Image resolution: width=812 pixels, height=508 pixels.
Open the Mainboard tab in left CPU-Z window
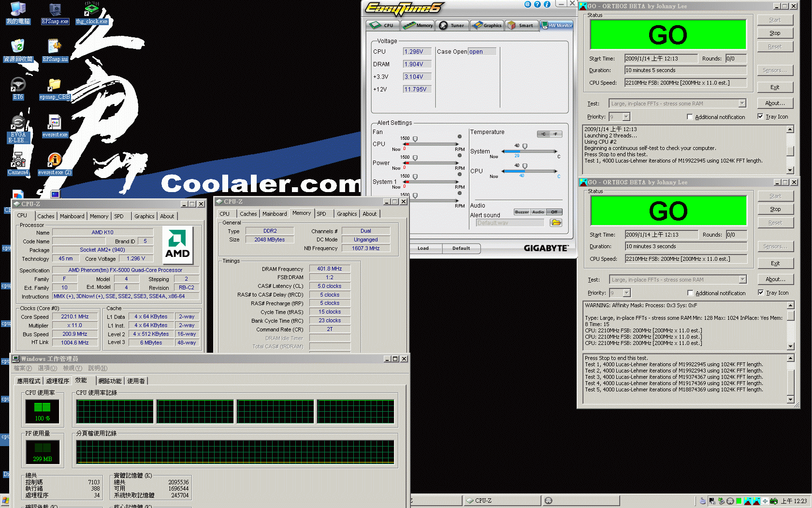coord(72,216)
